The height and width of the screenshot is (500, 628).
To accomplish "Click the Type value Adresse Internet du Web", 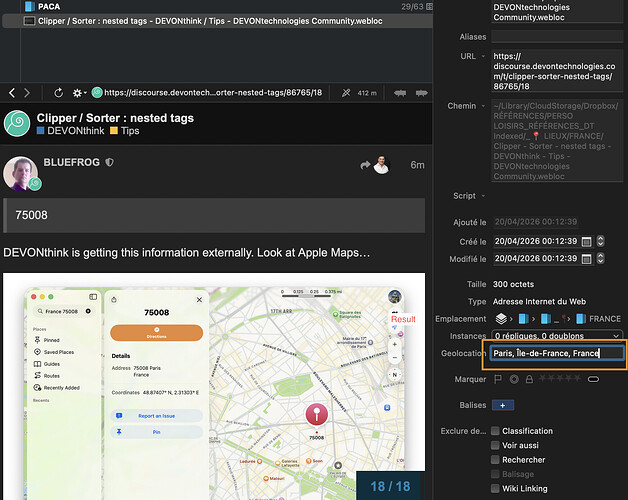I will tap(539, 302).
